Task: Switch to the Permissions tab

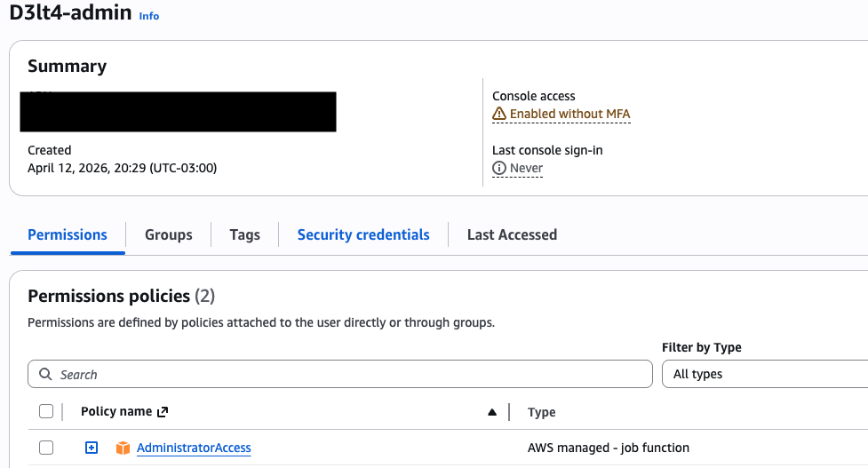Action: click(68, 234)
